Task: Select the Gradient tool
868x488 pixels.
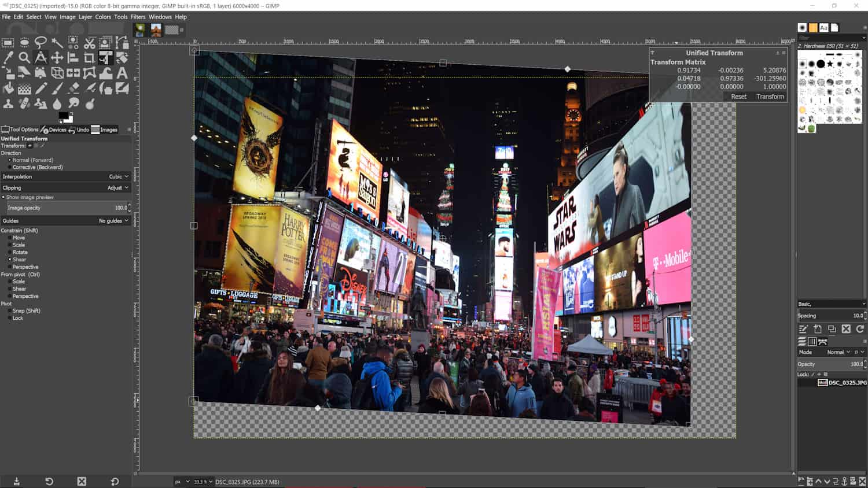Action: point(24,88)
